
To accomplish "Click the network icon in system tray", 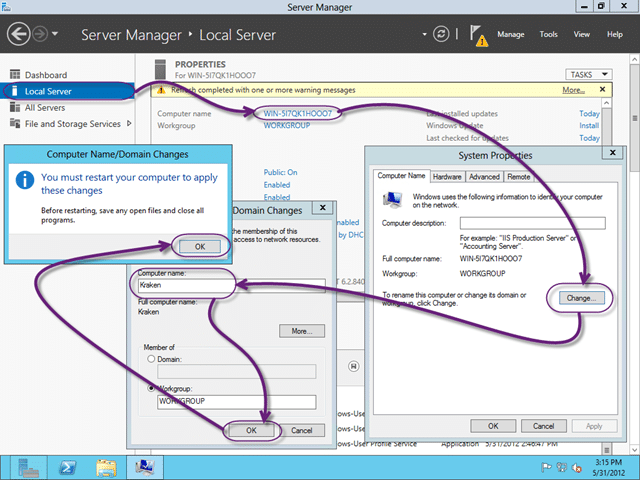I will point(562,467).
